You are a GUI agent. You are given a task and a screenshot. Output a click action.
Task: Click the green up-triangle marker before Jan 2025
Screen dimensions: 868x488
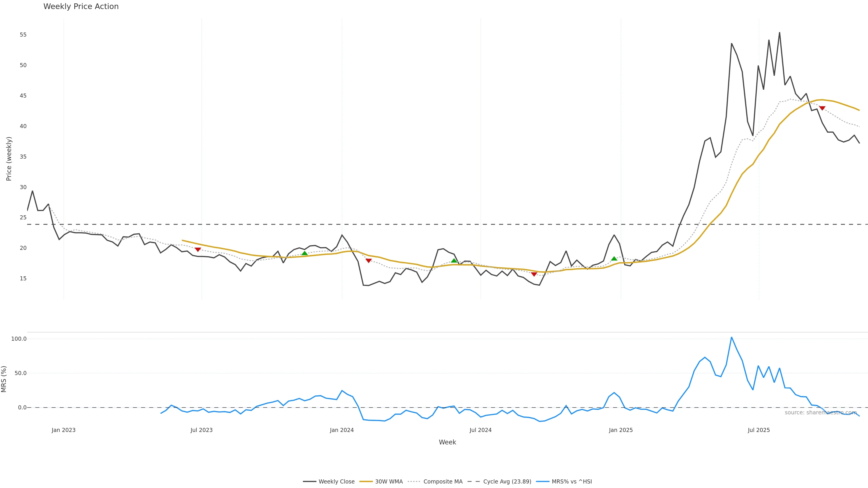coord(614,258)
